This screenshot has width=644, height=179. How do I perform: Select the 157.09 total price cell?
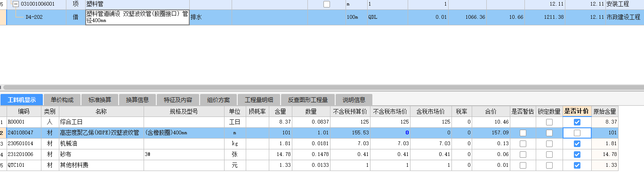point(491,133)
